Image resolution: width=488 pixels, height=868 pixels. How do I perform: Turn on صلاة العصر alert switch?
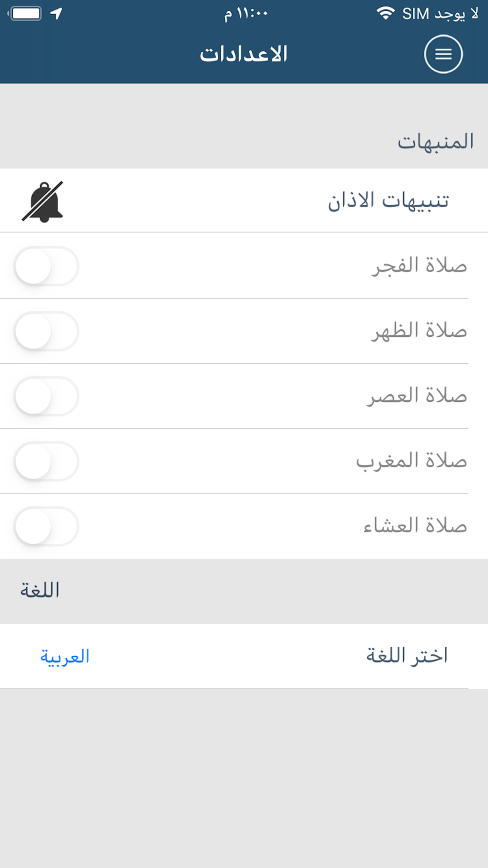[47, 396]
